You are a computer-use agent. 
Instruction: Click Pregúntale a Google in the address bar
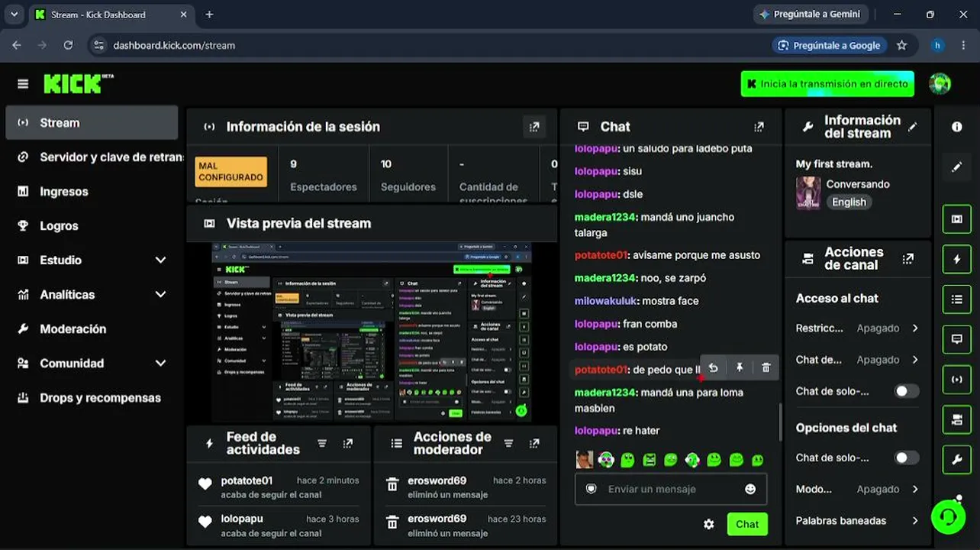point(829,45)
